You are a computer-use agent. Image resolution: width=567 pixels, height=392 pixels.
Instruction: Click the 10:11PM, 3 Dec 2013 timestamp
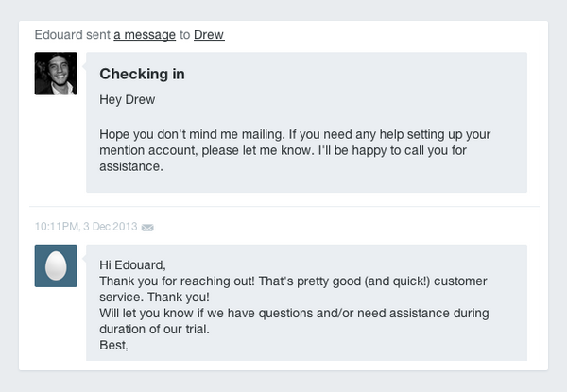(x=86, y=227)
